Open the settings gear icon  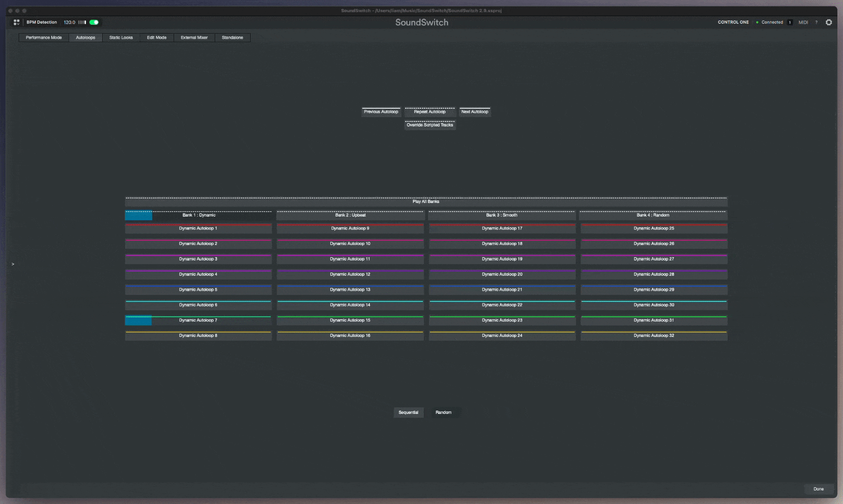click(829, 22)
